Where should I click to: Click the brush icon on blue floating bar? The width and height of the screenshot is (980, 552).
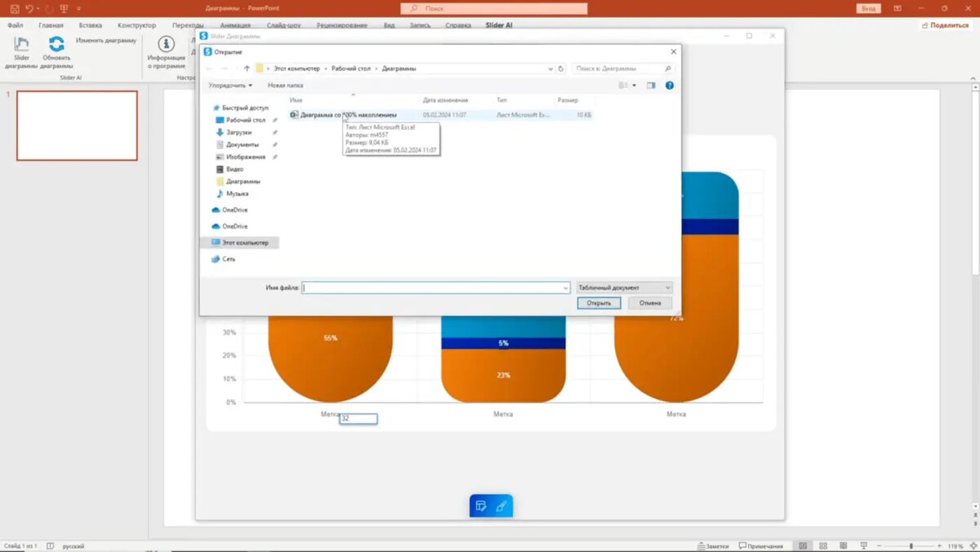coord(501,506)
